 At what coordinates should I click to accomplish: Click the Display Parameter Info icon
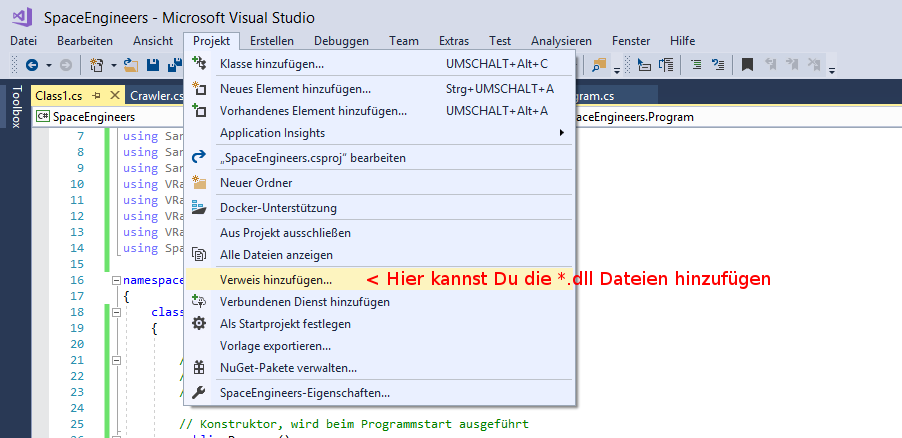pyautogui.click(x=666, y=64)
